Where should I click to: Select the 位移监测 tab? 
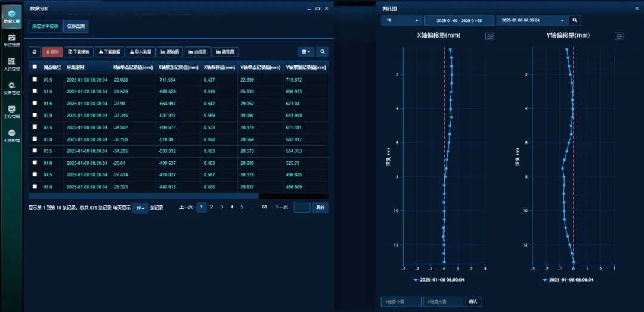[75, 26]
